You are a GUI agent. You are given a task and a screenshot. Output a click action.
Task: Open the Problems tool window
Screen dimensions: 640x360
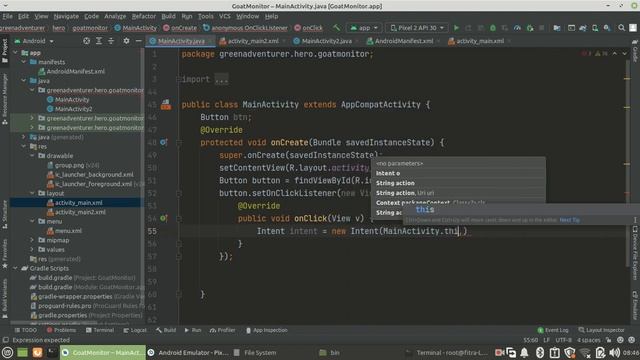pos(61,330)
